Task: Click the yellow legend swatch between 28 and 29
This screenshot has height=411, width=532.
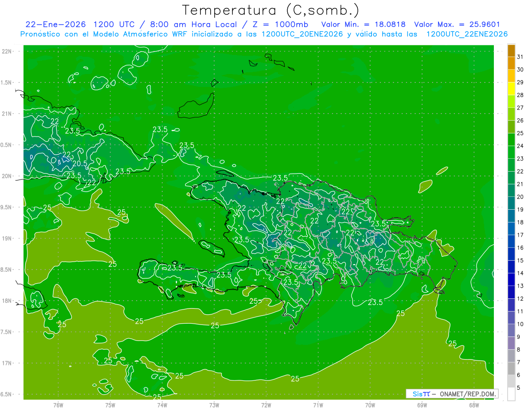Action: (511, 89)
